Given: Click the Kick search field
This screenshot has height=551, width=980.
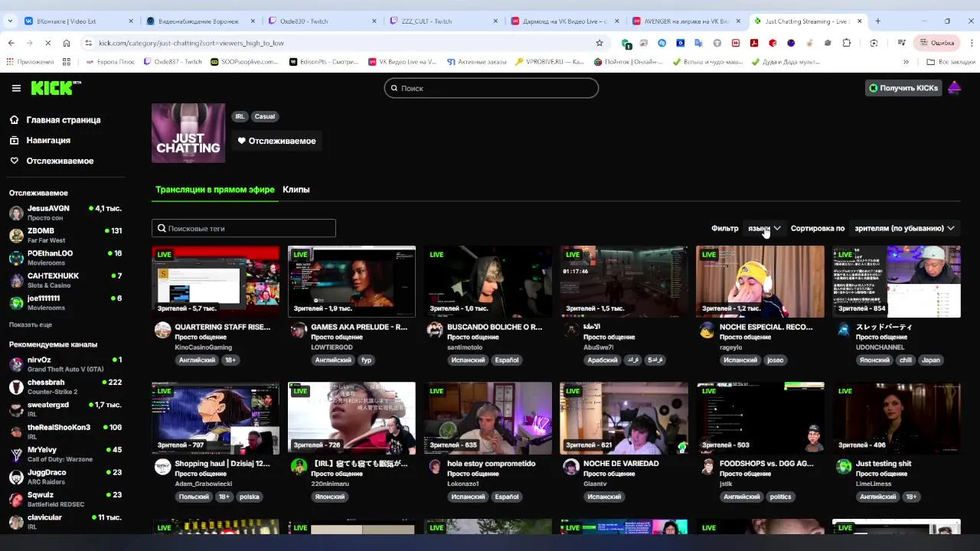Looking at the screenshot, I should (x=491, y=88).
